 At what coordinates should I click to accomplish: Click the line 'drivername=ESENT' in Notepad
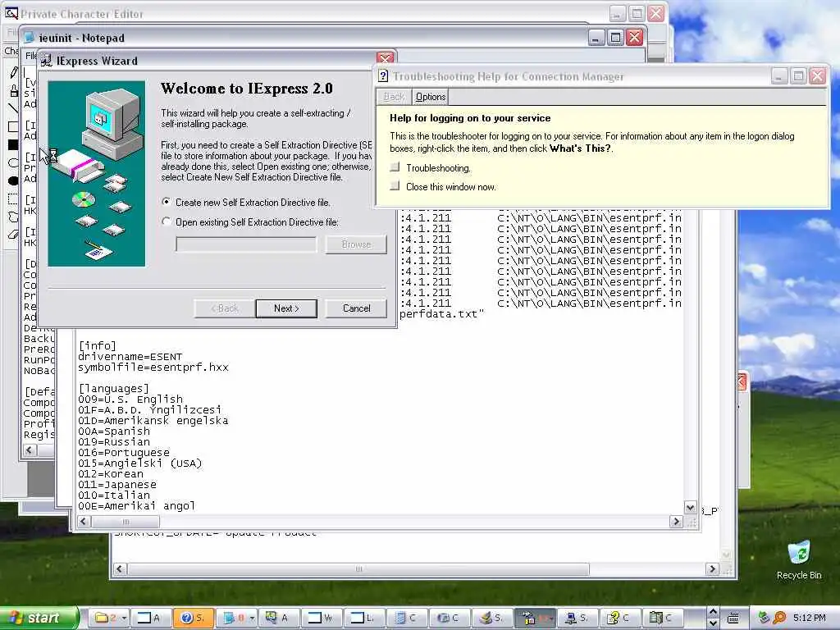pos(130,356)
